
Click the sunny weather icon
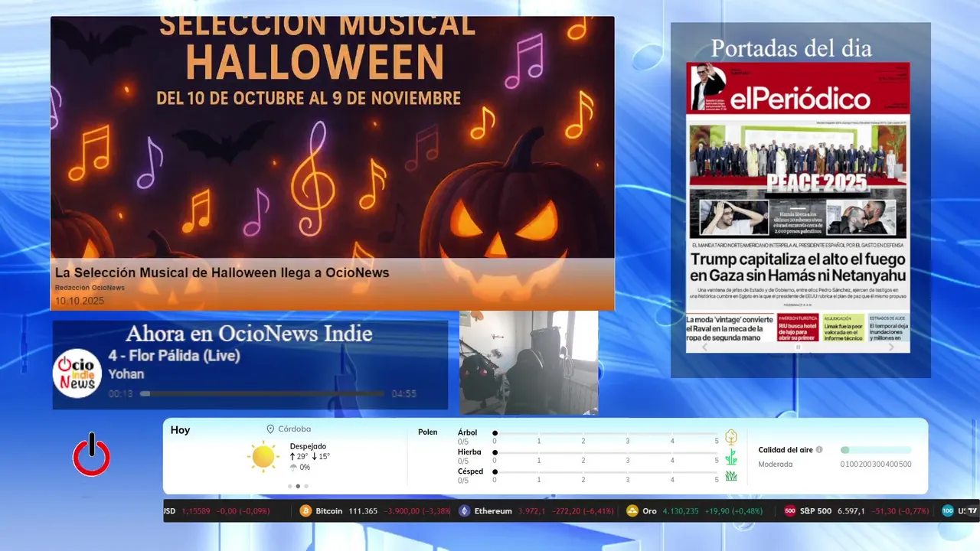click(x=263, y=457)
